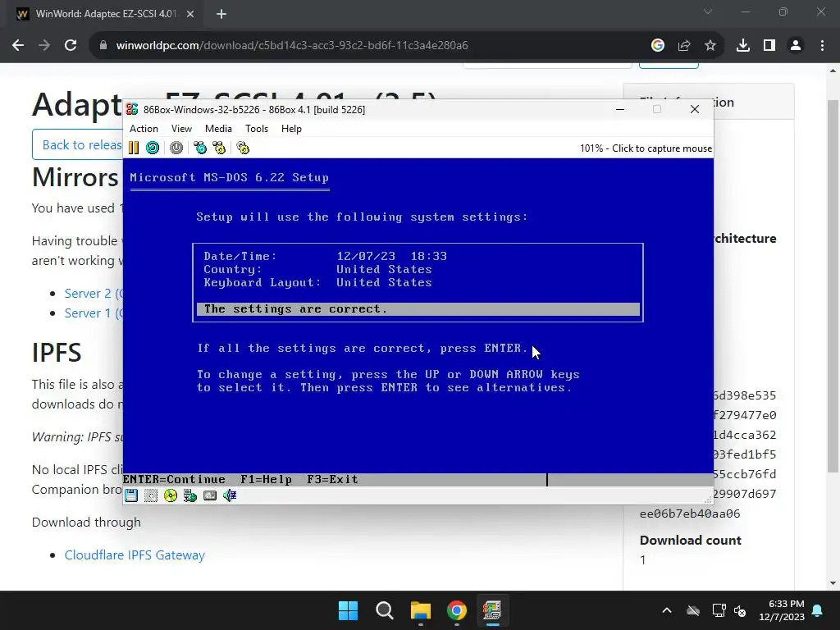Open the Tools menu in 86Box

pyautogui.click(x=257, y=129)
